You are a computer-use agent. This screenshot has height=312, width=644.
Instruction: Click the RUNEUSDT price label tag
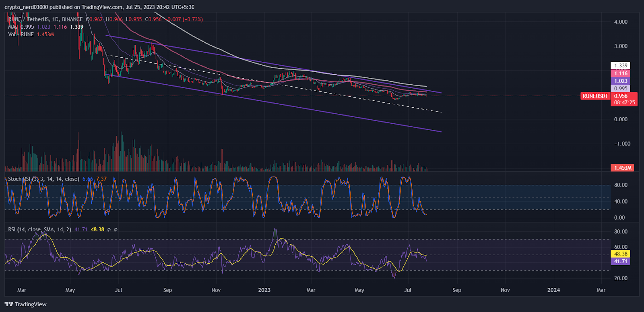[x=595, y=96]
